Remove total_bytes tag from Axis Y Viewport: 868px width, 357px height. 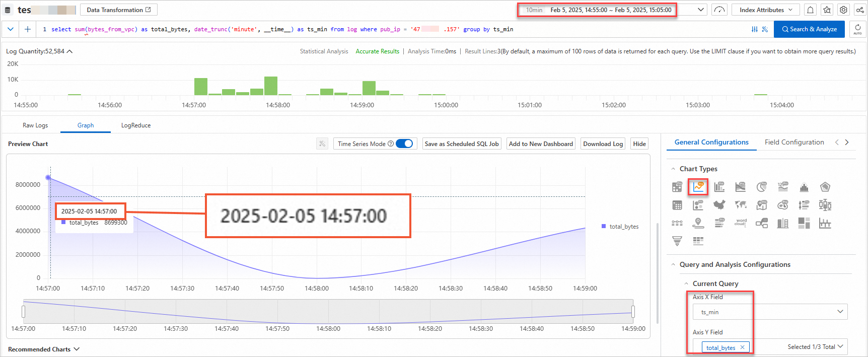(x=742, y=347)
